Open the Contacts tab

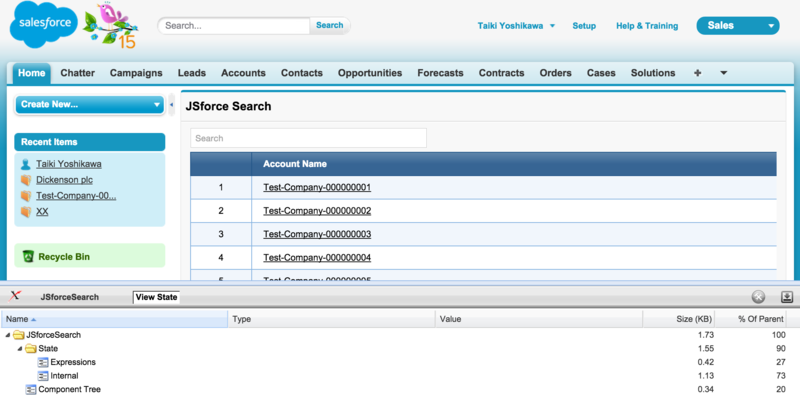coord(302,73)
